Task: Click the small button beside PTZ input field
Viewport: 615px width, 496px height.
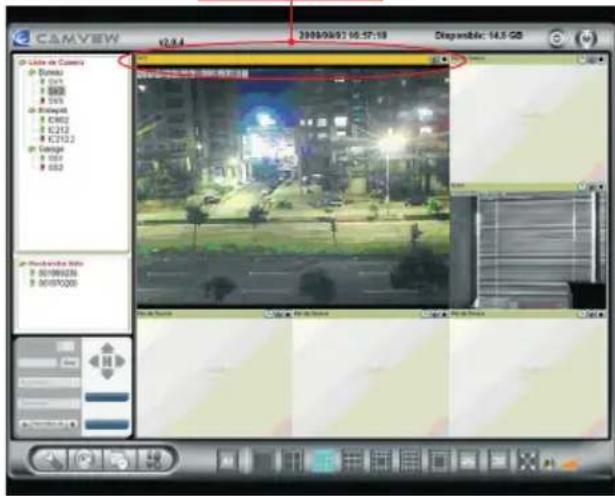Action: tap(69, 363)
